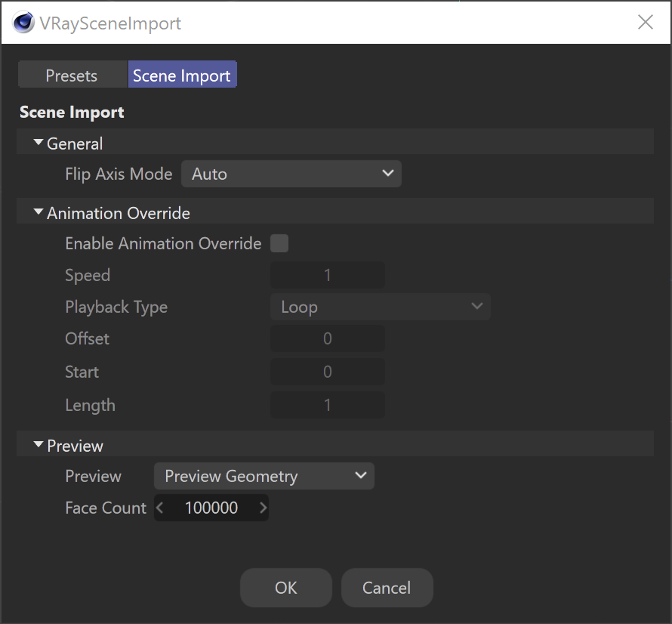This screenshot has width=672, height=624.
Task: Click the Offset value field
Action: [x=328, y=338]
